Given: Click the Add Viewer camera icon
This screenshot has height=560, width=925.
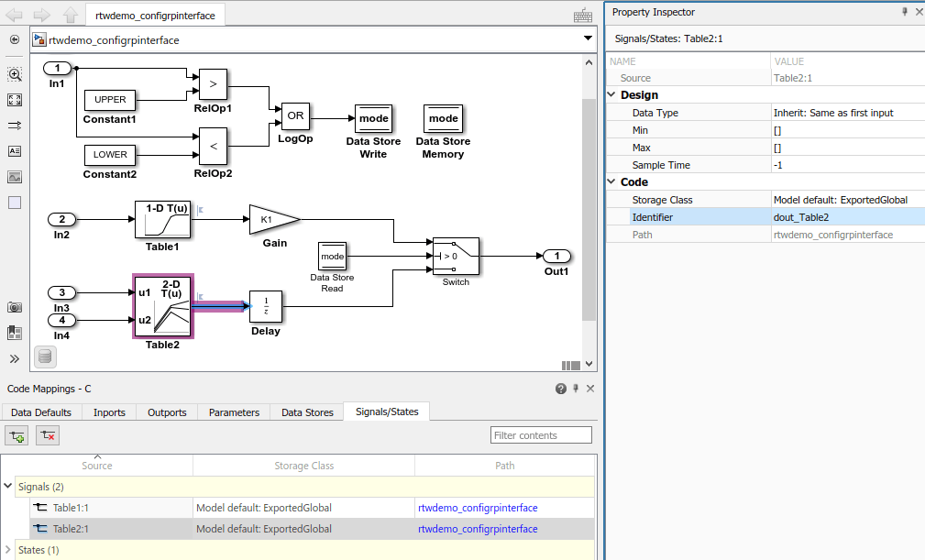Looking at the screenshot, I should (x=15, y=308).
